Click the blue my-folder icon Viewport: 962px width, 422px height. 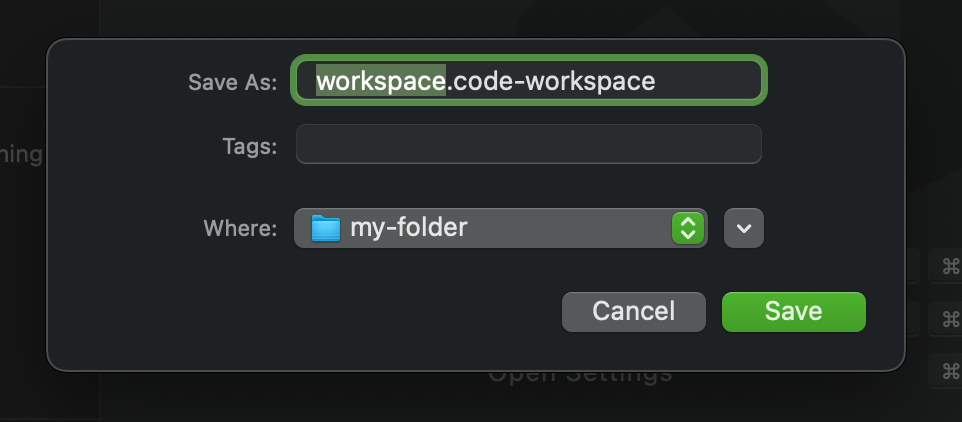pos(326,228)
